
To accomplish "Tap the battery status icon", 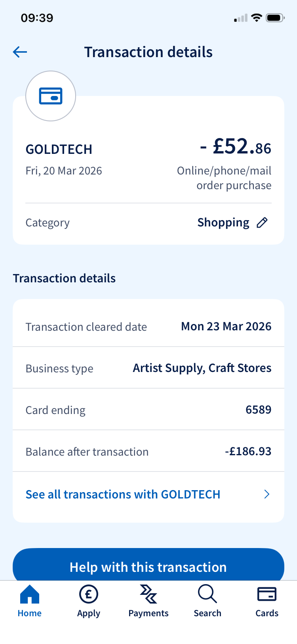I will pyautogui.click(x=275, y=18).
